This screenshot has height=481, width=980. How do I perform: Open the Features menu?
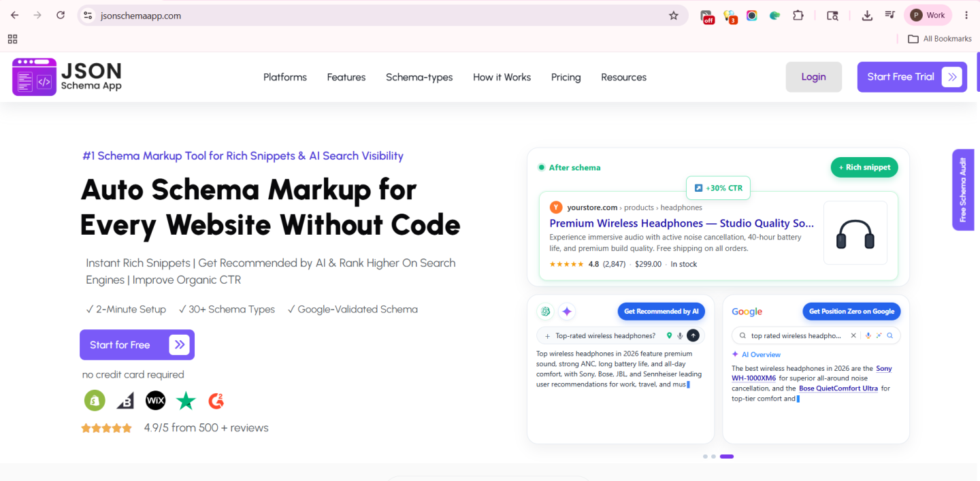[x=346, y=77]
